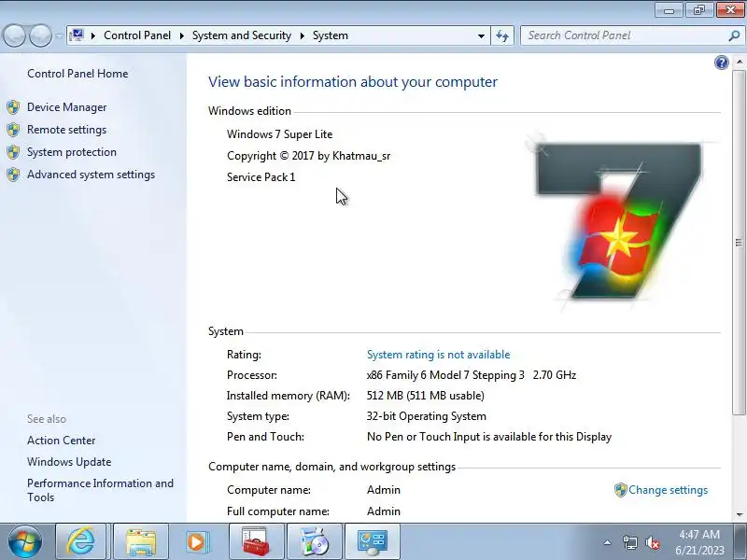Click the network tray icon
Viewport: 747px width, 560px height.
[x=629, y=542]
